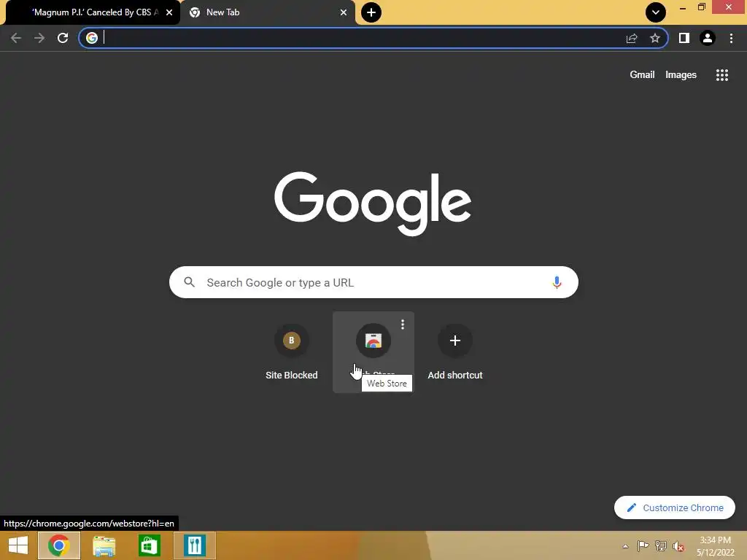
Task: Click the forward navigation arrow
Action: tap(39, 38)
